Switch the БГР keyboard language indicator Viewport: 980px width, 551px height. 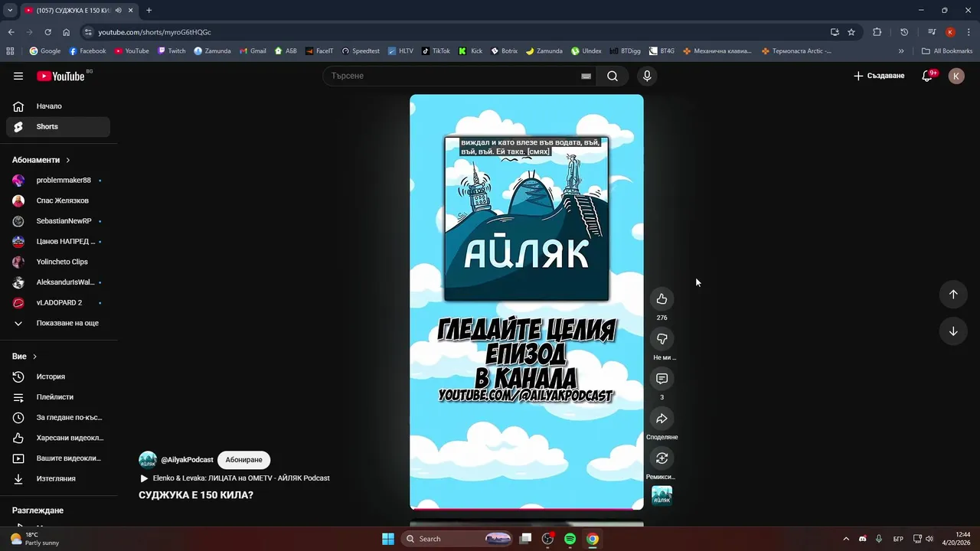click(898, 539)
